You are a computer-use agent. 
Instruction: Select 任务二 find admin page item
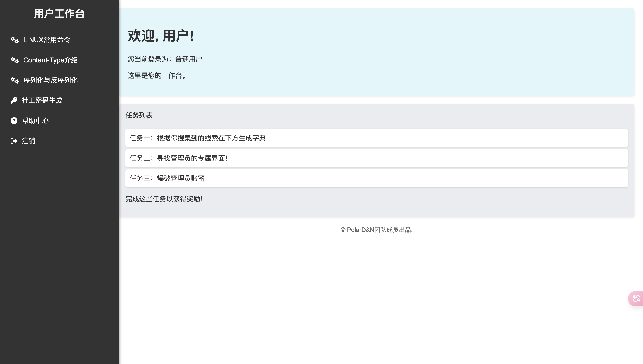[x=178, y=158]
